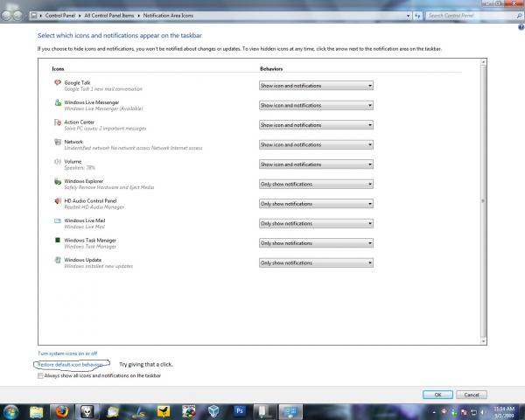Click the scrollbar down arrow
Viewport: 525px width, 420px height.
tap(483, 341)
